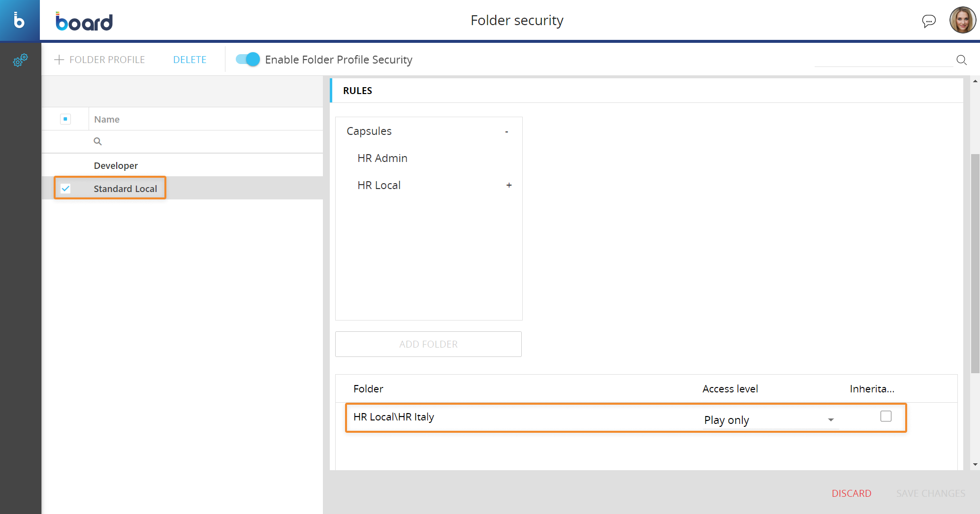Open the chat messages icon
The width and height of the screenshot is (980, 514).
928,21
